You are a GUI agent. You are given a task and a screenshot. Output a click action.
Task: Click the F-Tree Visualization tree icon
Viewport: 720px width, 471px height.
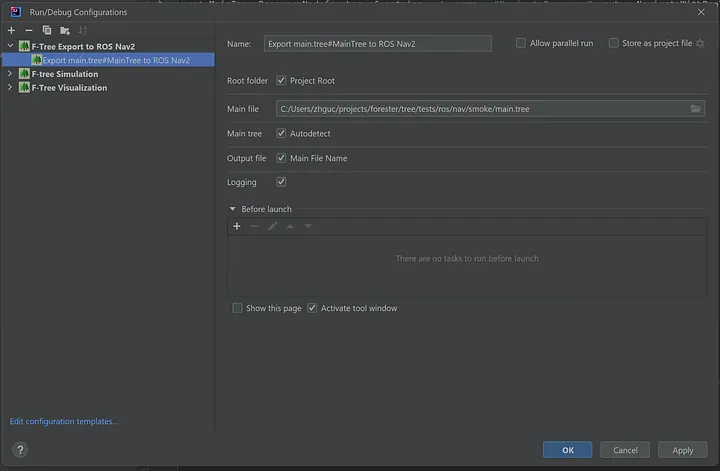(24, 88)
